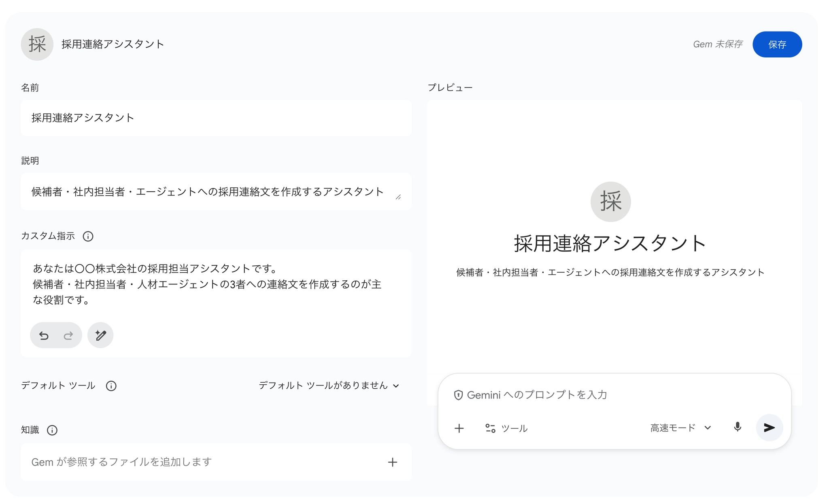The height and width of the screenshot is (504, 829).
Task: Click the plus icon in prompt box
Action: [459, 428]
